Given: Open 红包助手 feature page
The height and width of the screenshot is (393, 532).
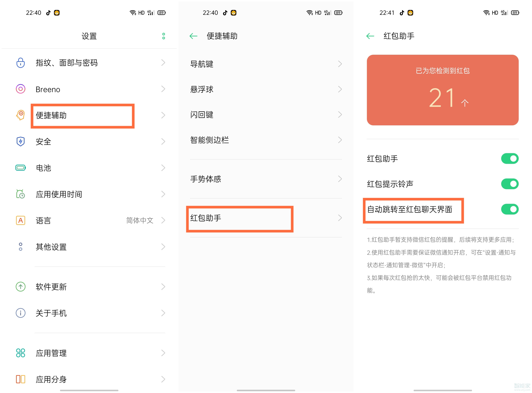Looking at the screenshot, I should (x=264, y=218).
